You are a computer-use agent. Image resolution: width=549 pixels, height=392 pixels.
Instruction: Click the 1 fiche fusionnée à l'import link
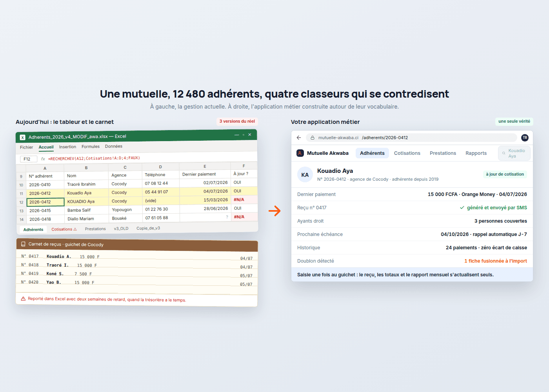(x=496, y=261)
